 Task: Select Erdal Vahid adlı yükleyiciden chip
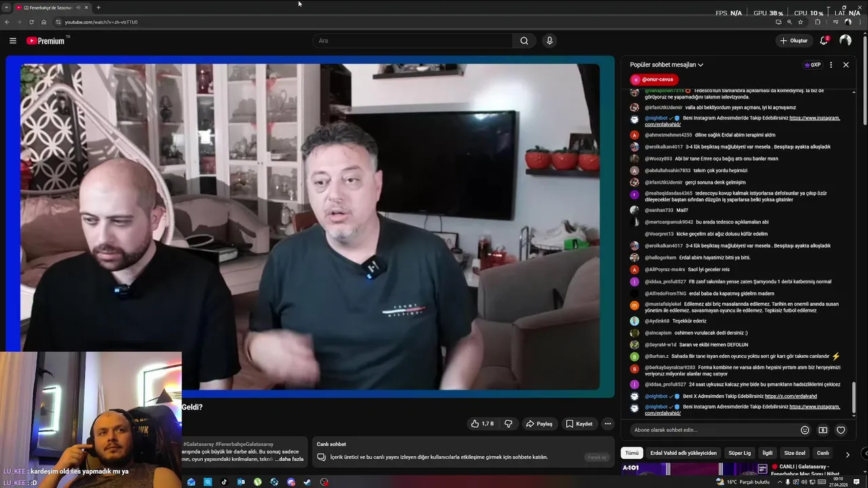683,453
